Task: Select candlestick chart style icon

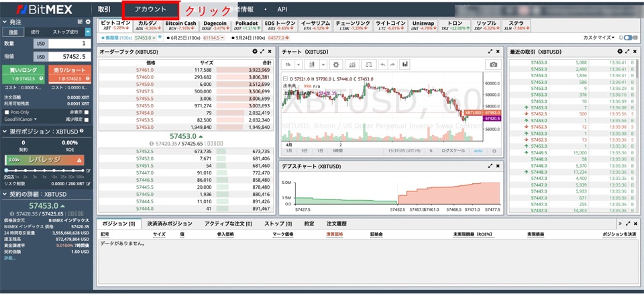Action: coord(312,64)
